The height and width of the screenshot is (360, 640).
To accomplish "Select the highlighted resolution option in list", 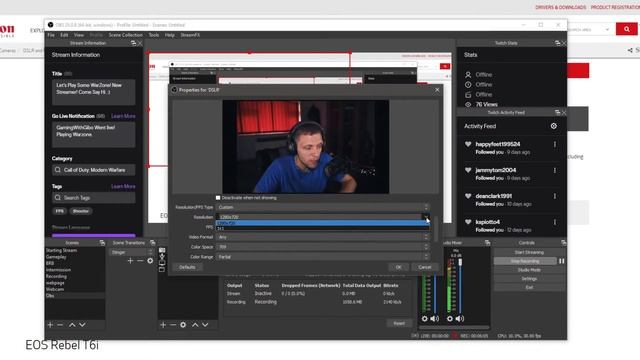I will (322, 223).
